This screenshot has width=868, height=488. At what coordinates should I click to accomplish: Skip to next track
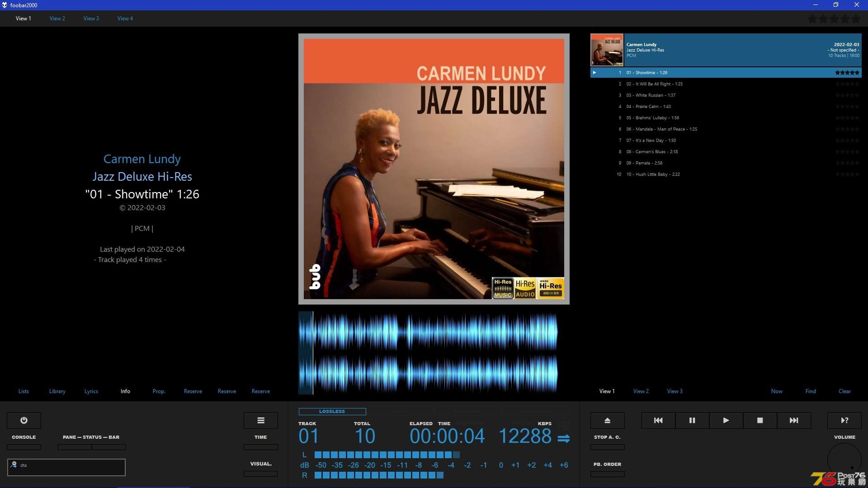[x=794, y=420]
